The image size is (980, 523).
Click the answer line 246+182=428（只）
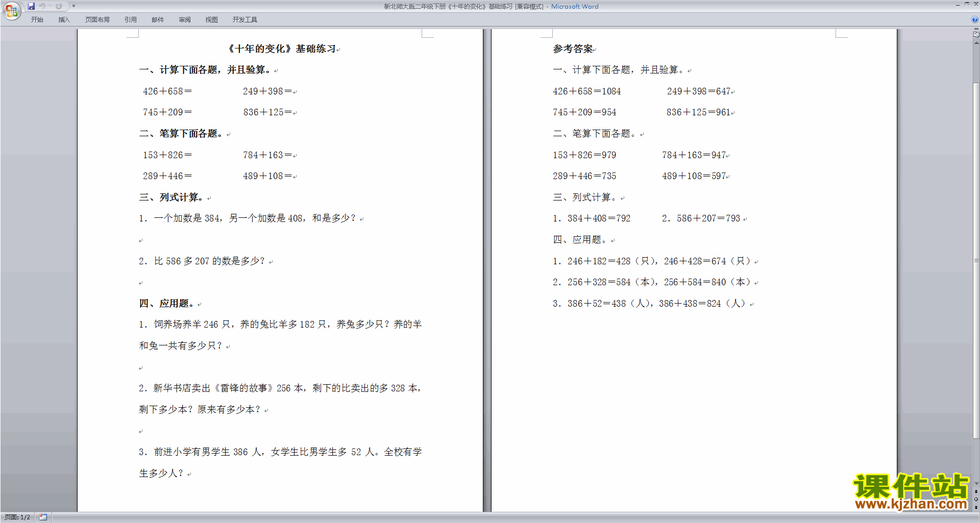click(x=652, y=261)
